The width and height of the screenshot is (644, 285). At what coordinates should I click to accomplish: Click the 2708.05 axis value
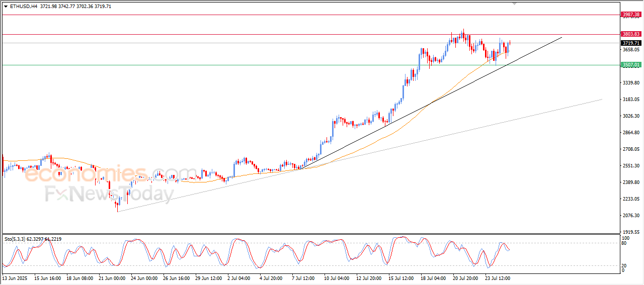coord(630,149)
